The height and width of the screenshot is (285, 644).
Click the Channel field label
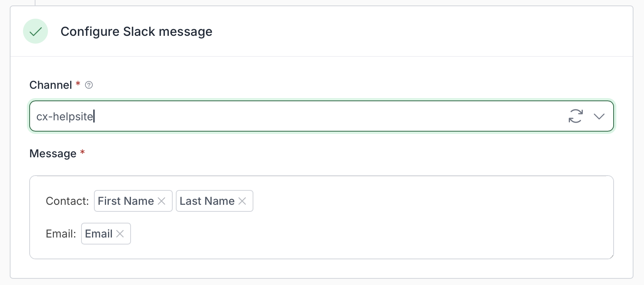(x=51, y=85)
